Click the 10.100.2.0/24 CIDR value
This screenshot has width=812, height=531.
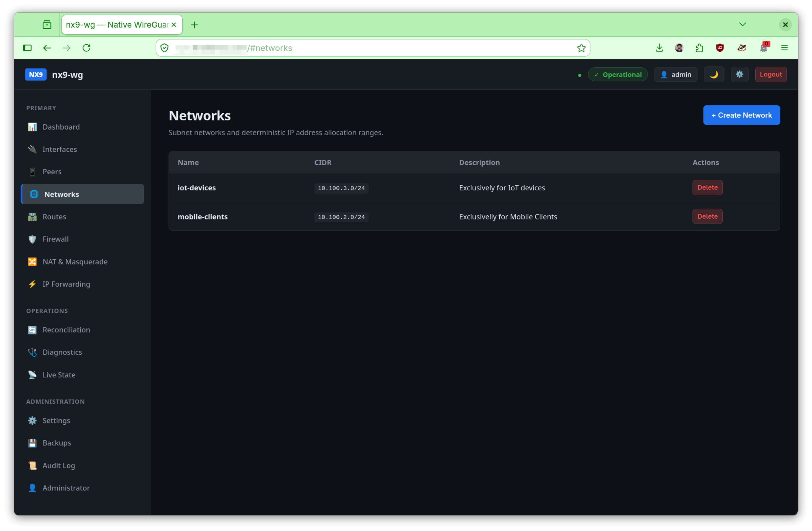(341, 217)
